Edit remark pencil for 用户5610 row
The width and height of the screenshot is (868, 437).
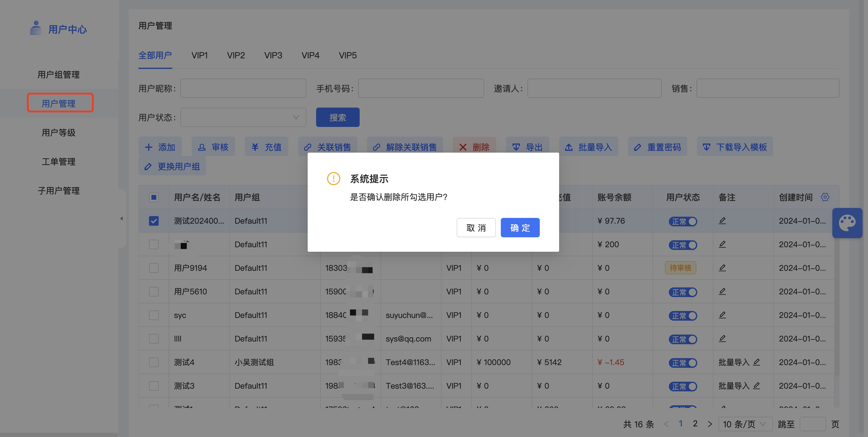tap(722, 291)
